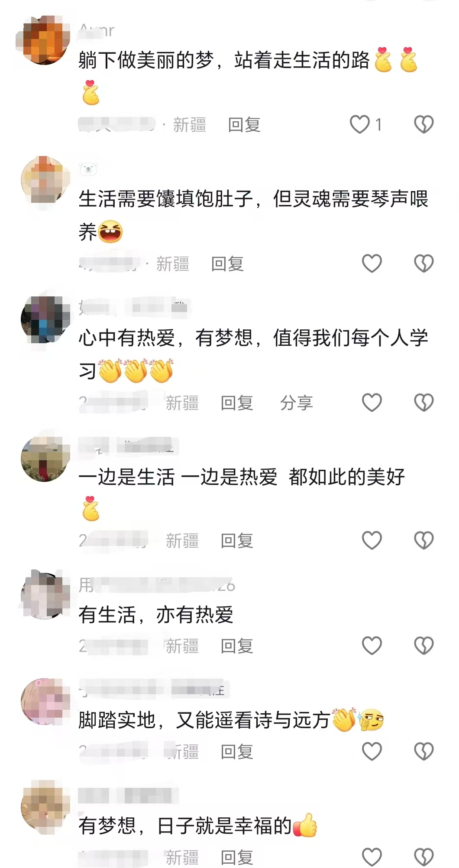Dislike the comment about 躺下做美丽的梦
The width and height of the screenshot is (459, 868).
click(x=423, y=125)
